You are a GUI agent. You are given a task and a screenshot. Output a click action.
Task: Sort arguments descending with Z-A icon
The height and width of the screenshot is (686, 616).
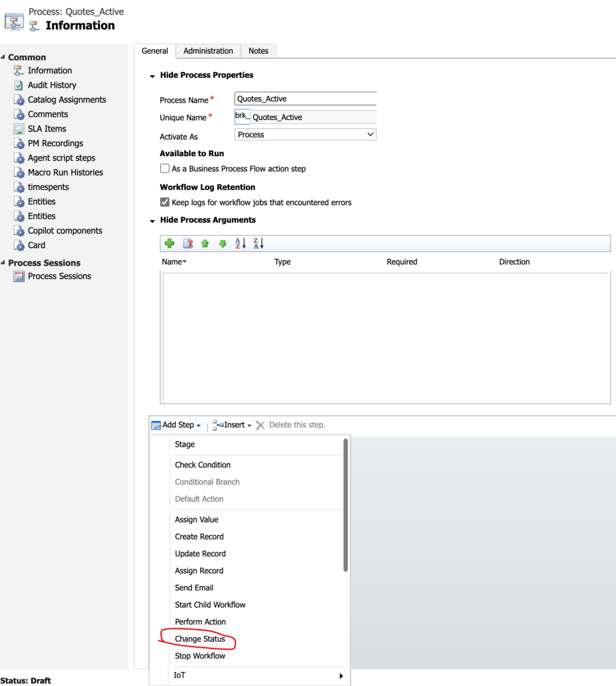tap(259, 244)
